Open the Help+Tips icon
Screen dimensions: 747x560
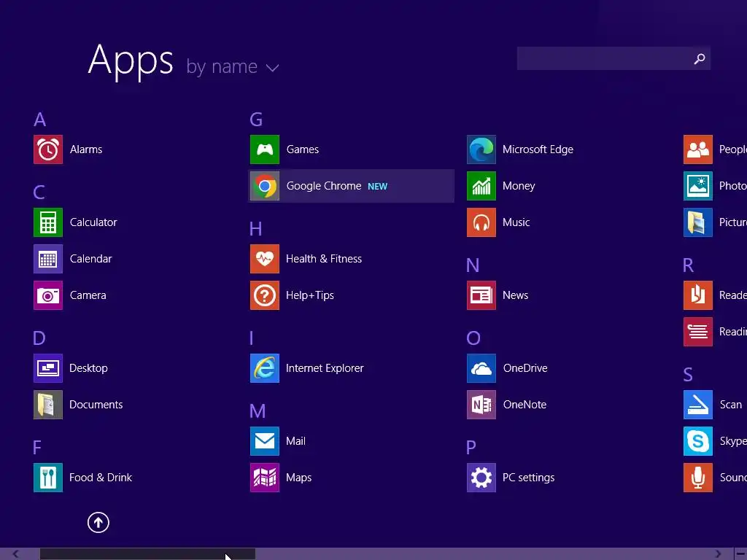[264, 295]
